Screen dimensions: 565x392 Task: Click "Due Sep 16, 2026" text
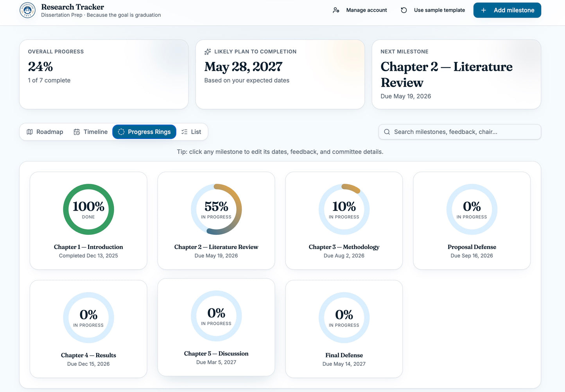click(472, 256)
